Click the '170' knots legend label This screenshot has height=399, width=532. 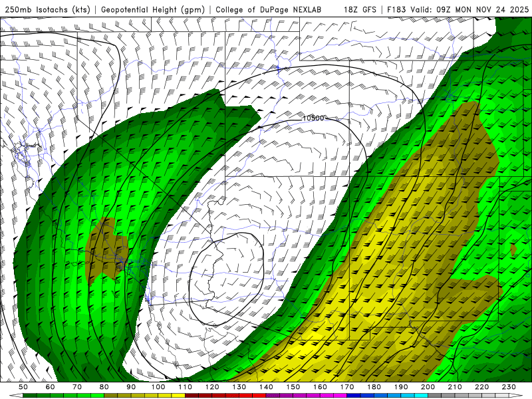point(346,387)
